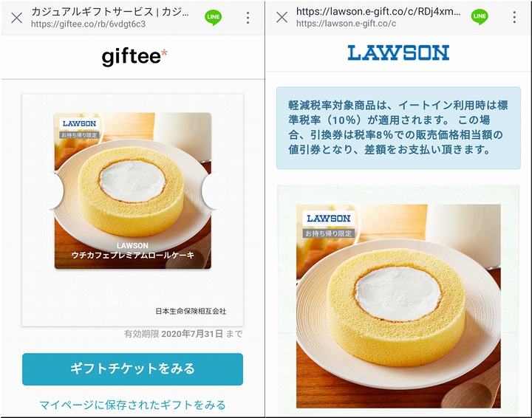Tap the LINE icon on Lawson page
This screenshot has width=532, height=418.
(480, 16)
